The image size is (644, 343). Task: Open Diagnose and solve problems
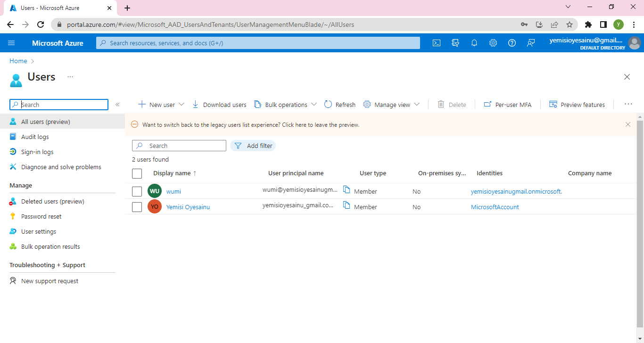pyautogui.click(x=62, y=167)
